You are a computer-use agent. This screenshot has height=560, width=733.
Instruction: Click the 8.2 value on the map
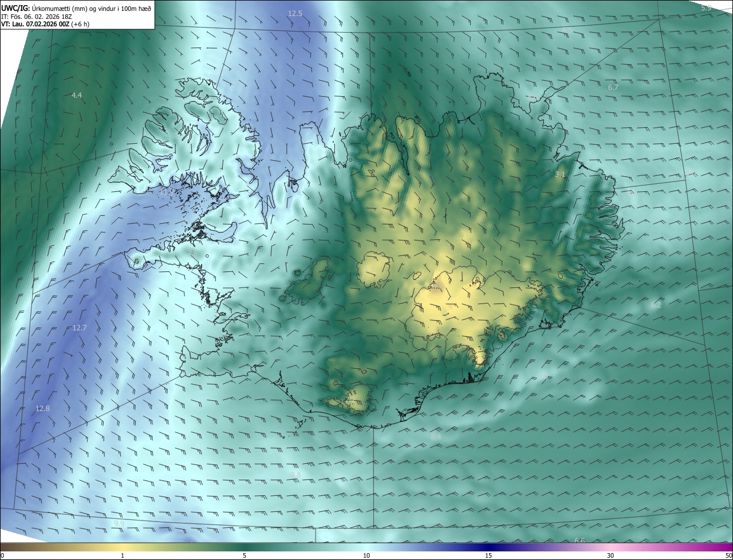(656, 305)
